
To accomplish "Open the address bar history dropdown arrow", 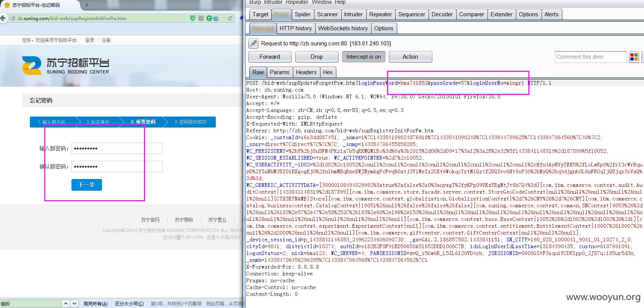I will point(223,18).
